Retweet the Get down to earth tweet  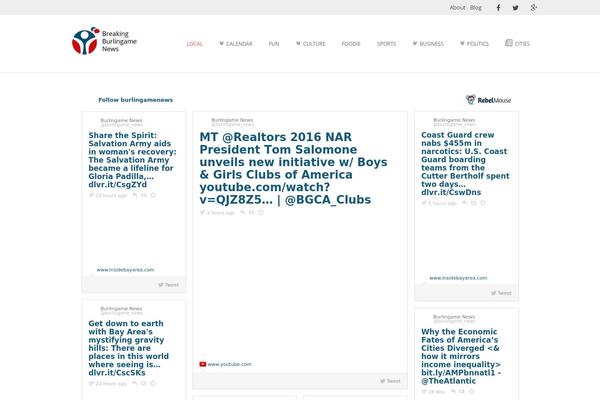[143, 384]
